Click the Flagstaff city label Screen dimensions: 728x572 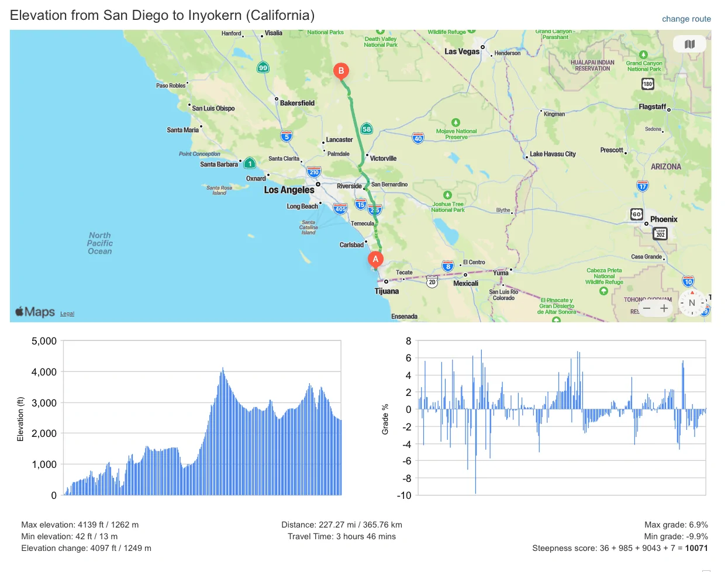[653, 107]
